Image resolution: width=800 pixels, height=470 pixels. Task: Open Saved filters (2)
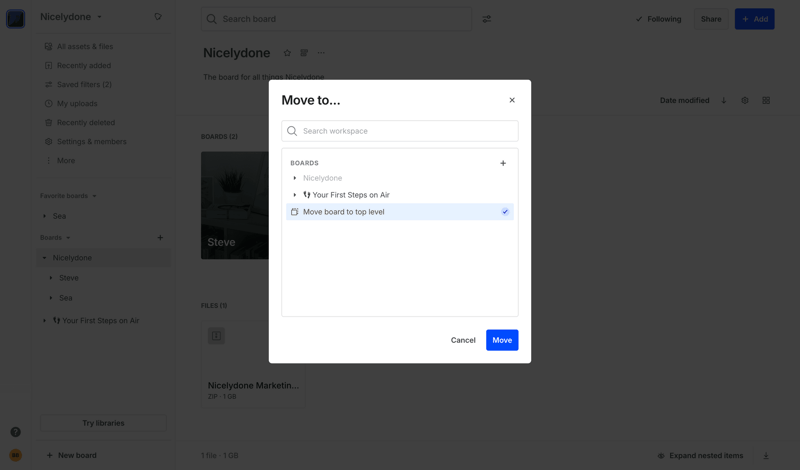coord(84,84)
